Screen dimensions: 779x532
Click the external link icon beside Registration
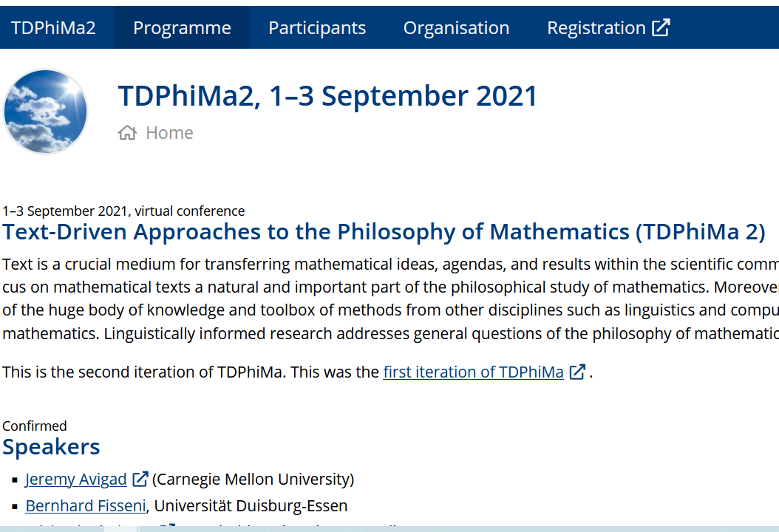pos(661,28)
